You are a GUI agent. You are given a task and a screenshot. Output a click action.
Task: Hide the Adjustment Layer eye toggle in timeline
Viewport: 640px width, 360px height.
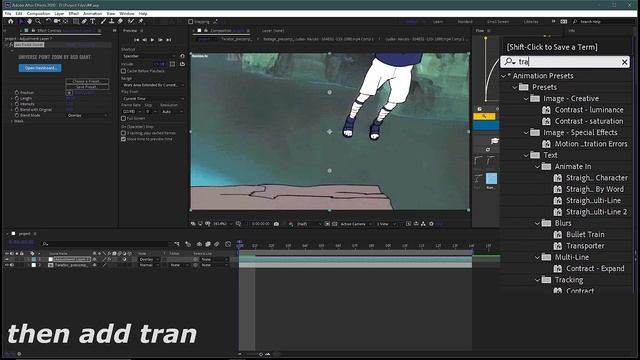[x=7, y=259]
